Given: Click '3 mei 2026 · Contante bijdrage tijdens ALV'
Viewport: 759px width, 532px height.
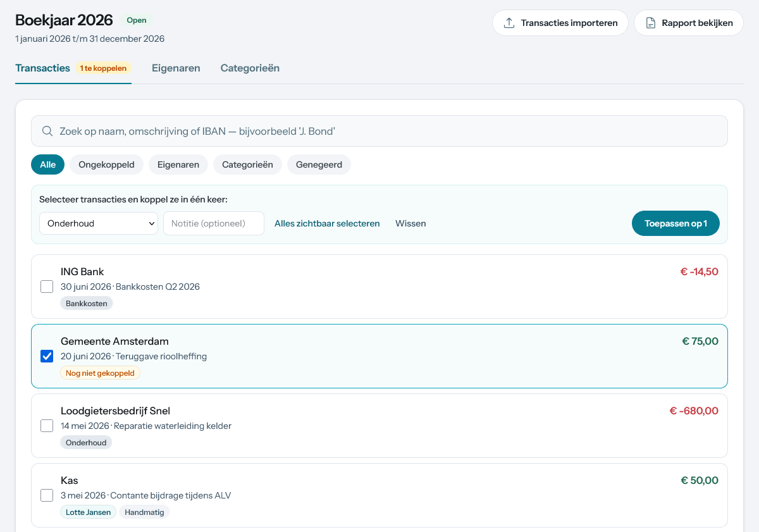Looking at the screenshot, I should pos(146,495).
